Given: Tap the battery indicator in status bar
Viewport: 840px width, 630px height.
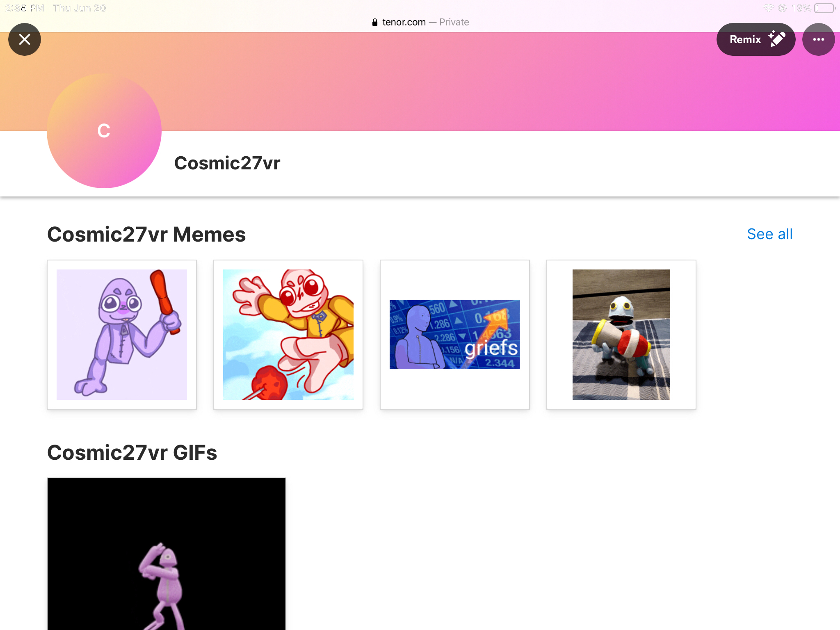Looking at the screenshot, I should click(825, 8).
